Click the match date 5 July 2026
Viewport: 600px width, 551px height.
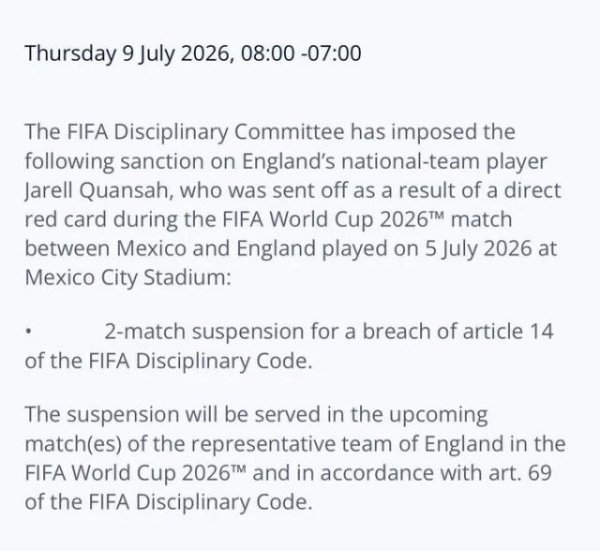478,249
